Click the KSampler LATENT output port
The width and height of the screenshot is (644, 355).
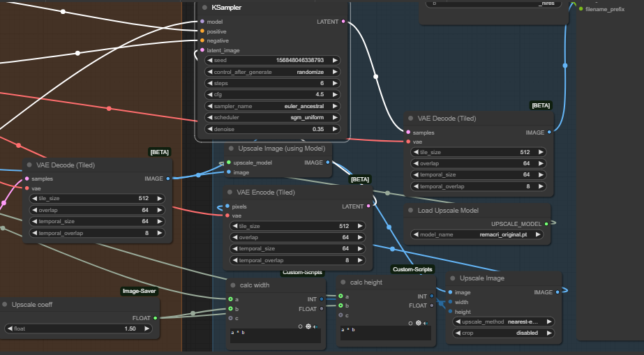tap(343, 22)
